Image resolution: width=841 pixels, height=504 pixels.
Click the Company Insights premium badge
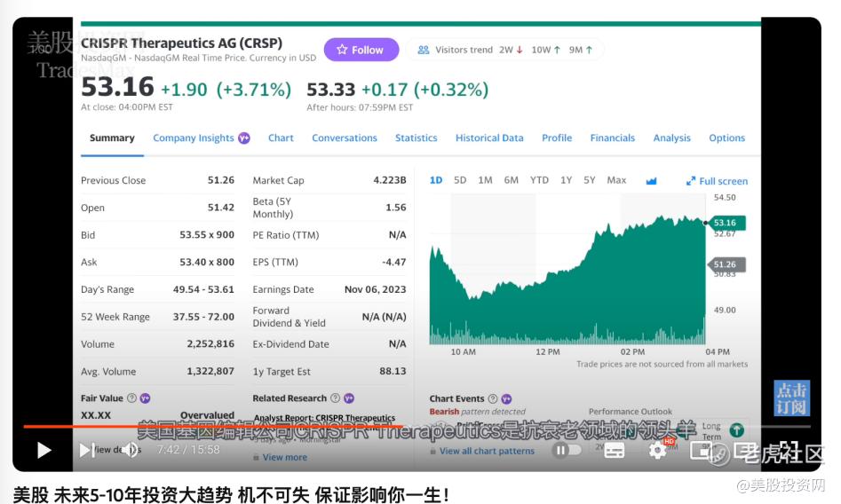click(244, 138)
